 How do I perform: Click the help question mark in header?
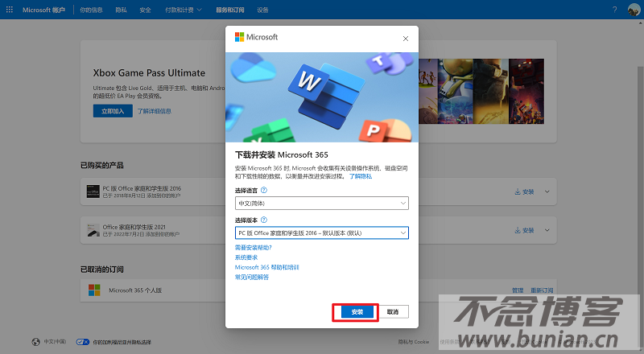[x=614, y=10]
